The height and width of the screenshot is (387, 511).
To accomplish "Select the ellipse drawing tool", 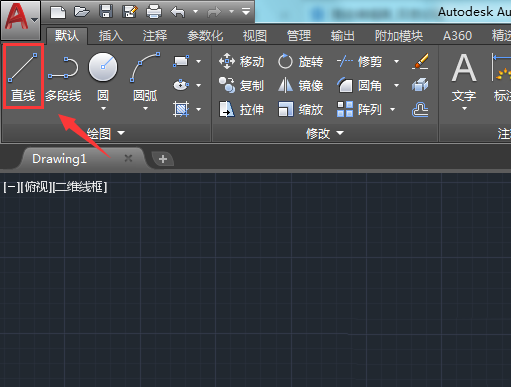I will (181, 85).
